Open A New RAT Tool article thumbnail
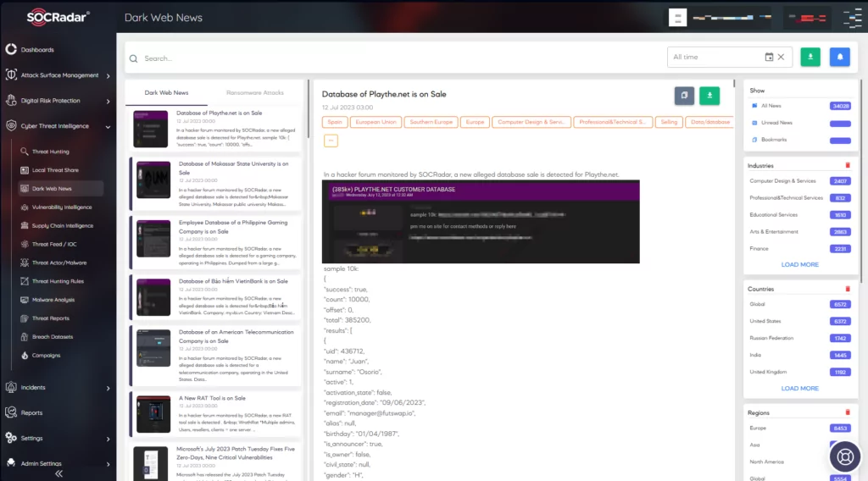This screenshot has height=481, width=868. [x=153, y=414]
